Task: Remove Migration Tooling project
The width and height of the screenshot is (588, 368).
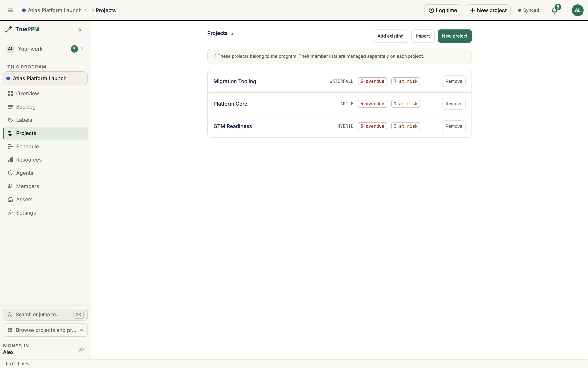Action: [x=454, y=81]
